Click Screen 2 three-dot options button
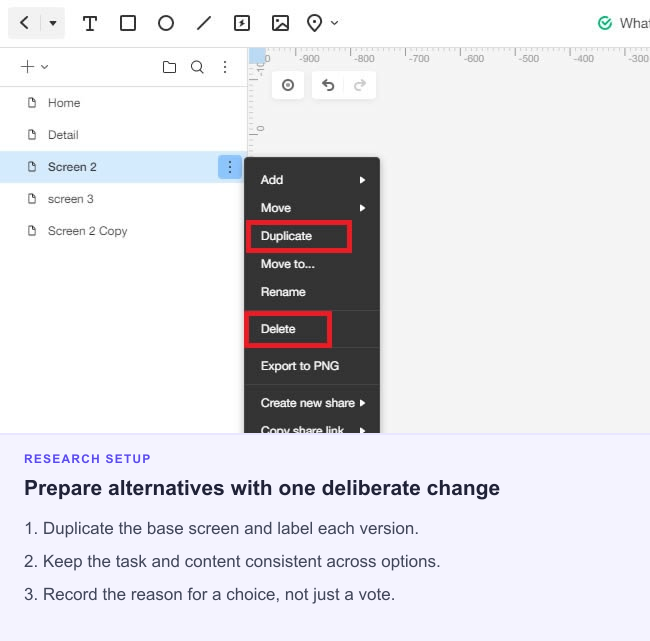The height and width of the screenshot is (641, 650). click(x=230, y=167)
